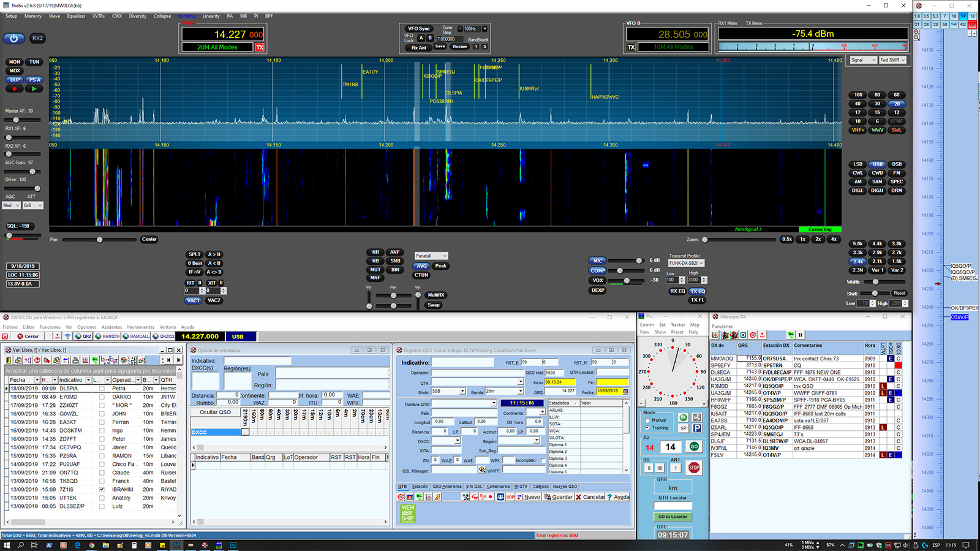Click the QSL Mánager lookup icon
Screen dimensions: 980x551
coord(482,470)
